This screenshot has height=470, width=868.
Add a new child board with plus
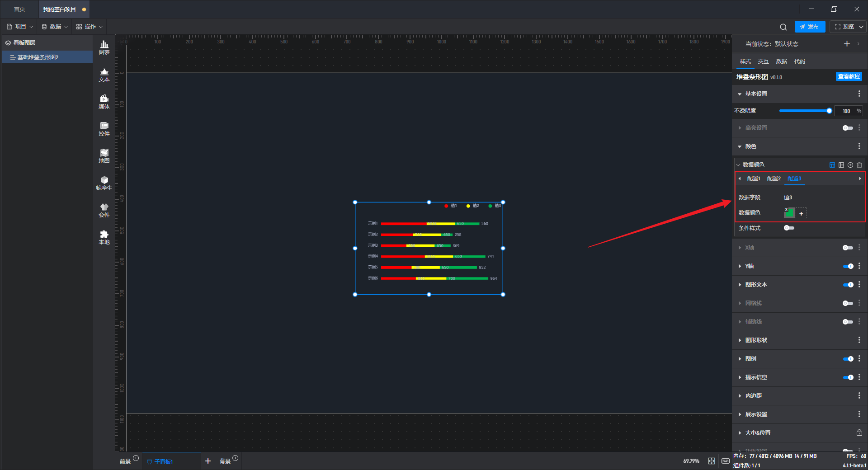coord(208,461)
